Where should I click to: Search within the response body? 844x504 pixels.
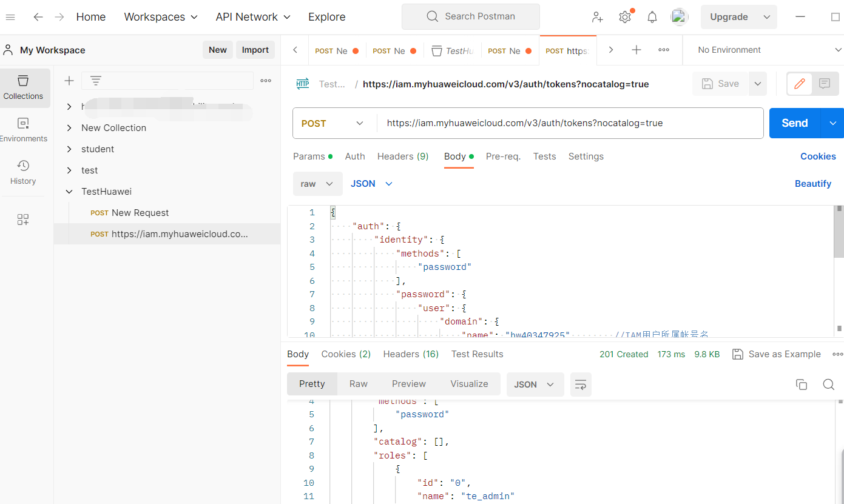pyautogui.click(x=829, y=385)
